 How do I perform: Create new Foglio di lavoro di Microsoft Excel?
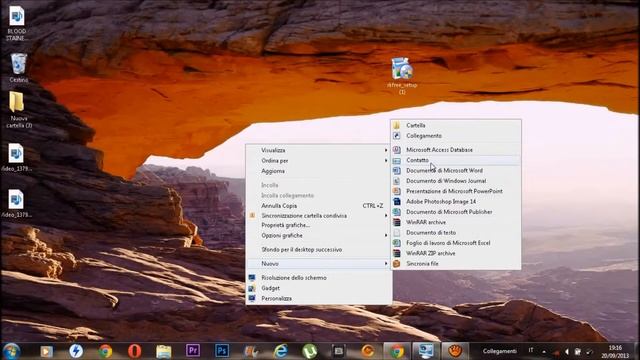[456, 243]
